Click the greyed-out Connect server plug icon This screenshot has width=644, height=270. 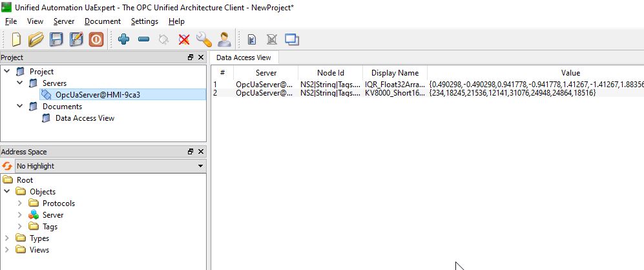pos(163,39)
